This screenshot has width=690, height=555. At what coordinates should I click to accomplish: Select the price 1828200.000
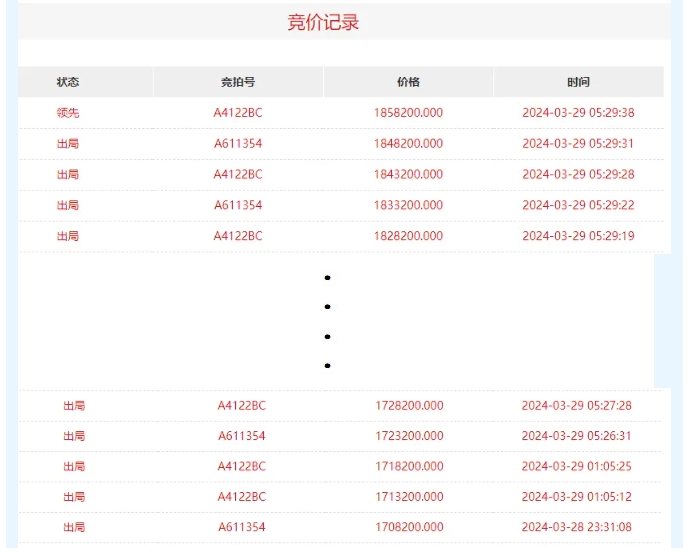(408, 237)
